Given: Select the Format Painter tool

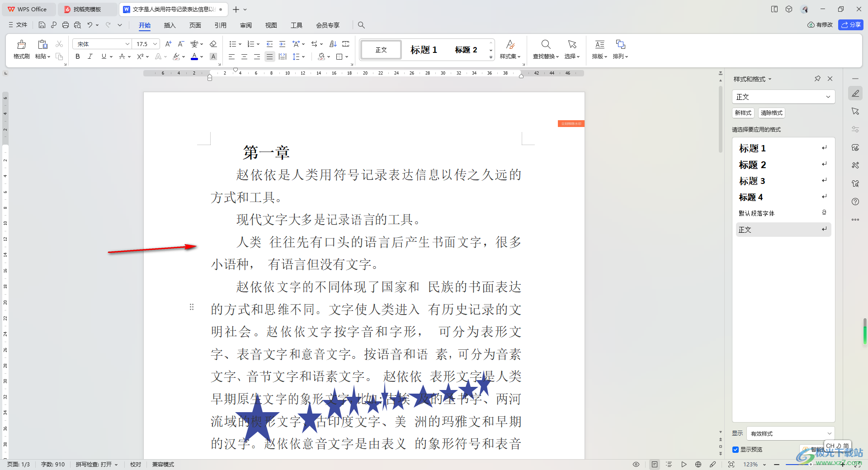Looking at the screenshot, I should [21, 49].
